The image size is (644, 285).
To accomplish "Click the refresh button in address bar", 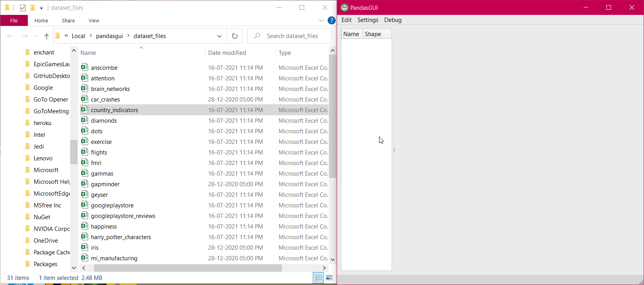I will pos(234,36).
